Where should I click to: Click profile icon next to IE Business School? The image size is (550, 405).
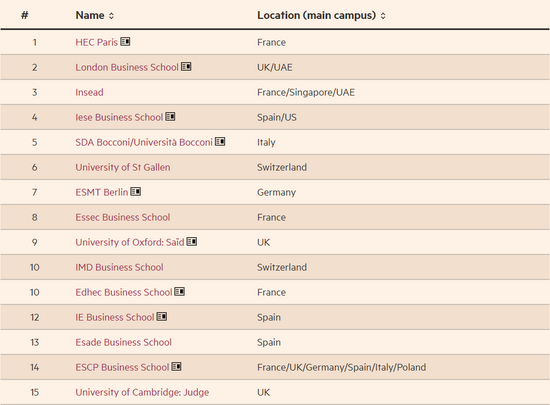(162, 316)
